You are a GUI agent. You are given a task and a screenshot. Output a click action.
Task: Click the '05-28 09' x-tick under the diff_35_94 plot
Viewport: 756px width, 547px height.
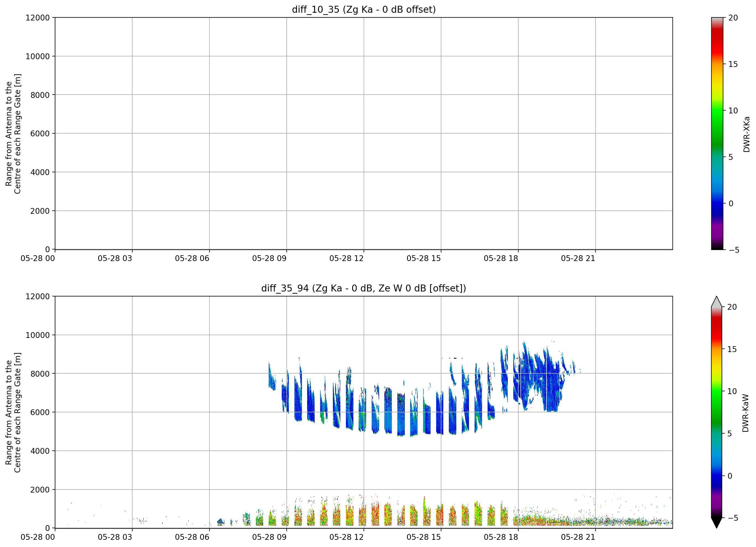click(x=269, y=537)
